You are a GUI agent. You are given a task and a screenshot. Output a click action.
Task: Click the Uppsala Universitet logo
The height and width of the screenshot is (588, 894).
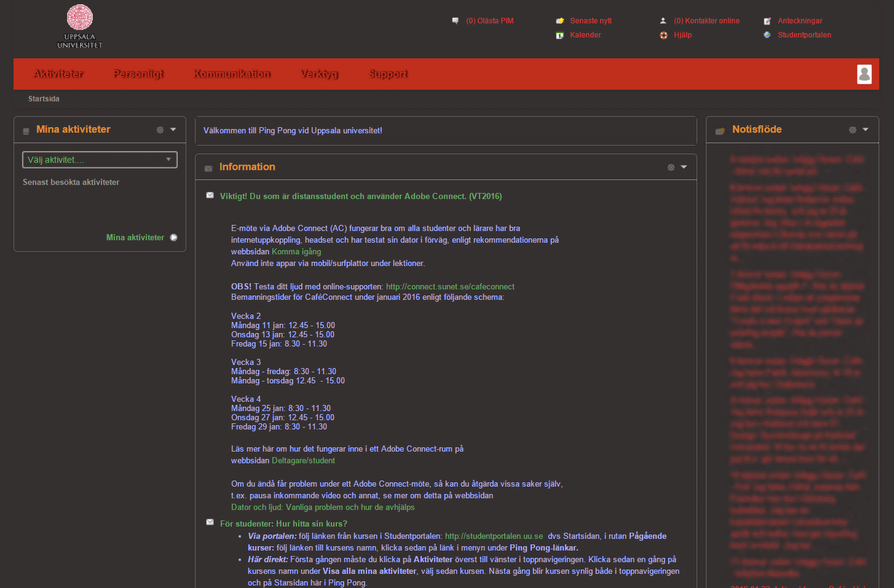[x=80, y=26]
